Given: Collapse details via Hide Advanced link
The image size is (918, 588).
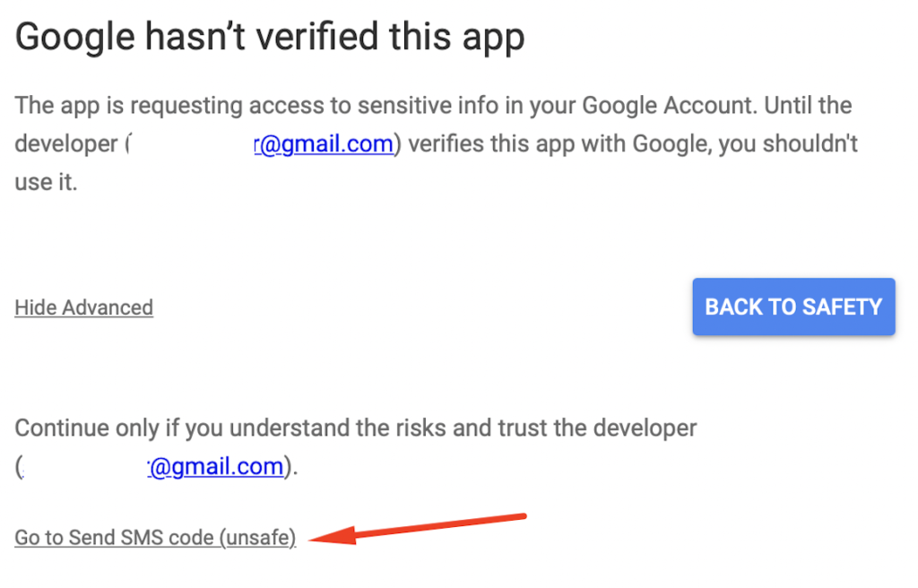Looking at the screenshot, I should click(83, 307).
